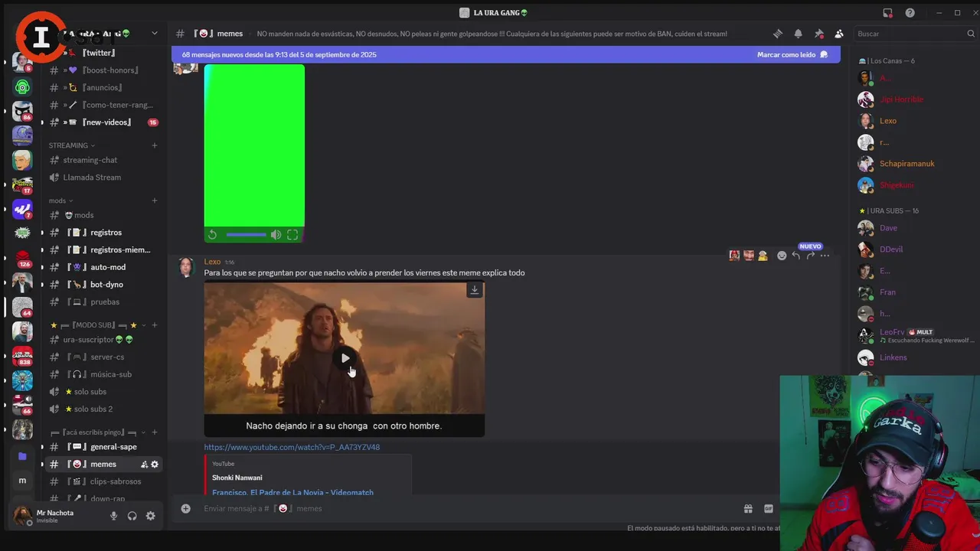Open notification settings bell icon

(x=798, y=34)
